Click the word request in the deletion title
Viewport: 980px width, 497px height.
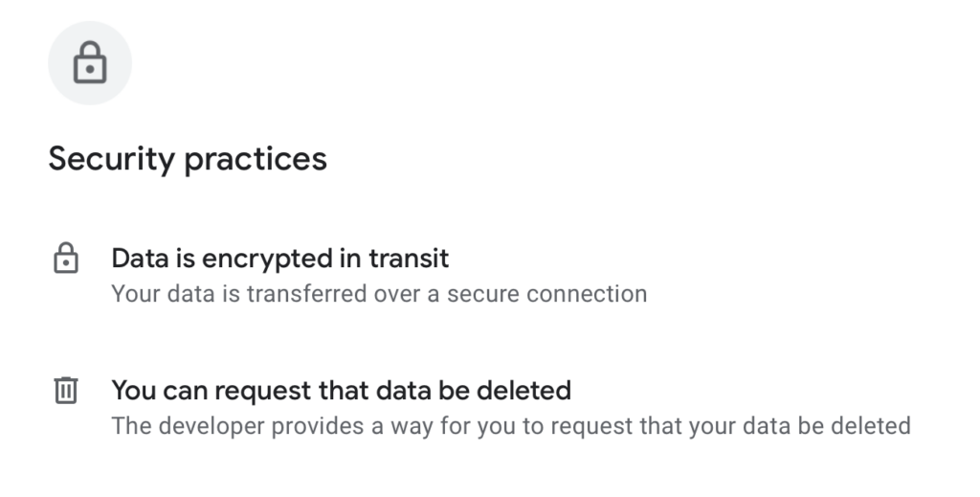tap(260, 391)
